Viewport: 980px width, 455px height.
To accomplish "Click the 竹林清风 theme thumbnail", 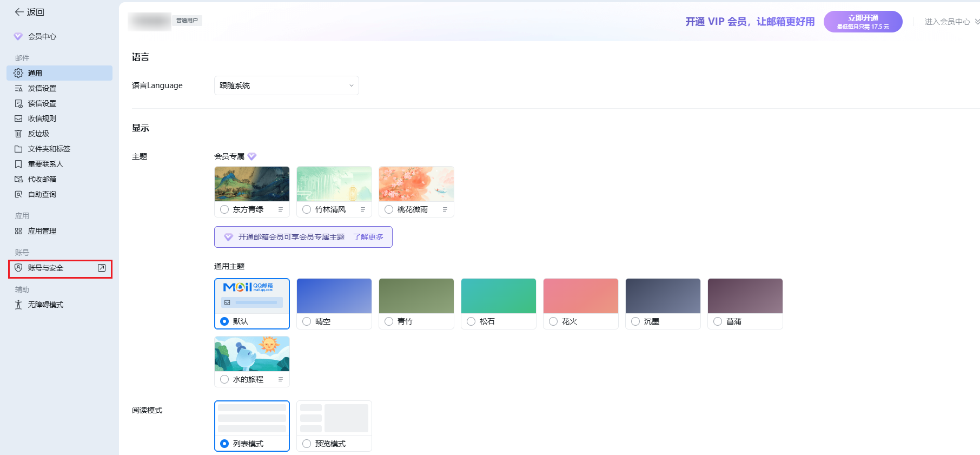I will (334, 184).
